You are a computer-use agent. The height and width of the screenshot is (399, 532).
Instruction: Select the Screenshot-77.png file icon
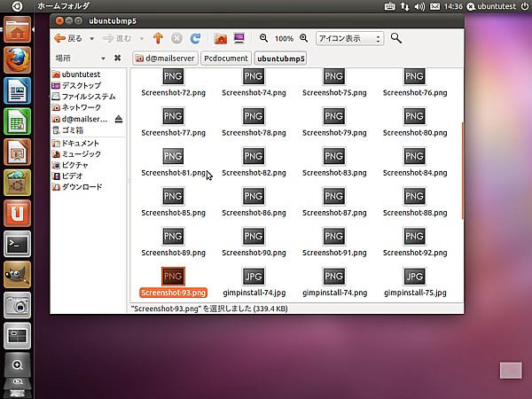tap(173, 116)
